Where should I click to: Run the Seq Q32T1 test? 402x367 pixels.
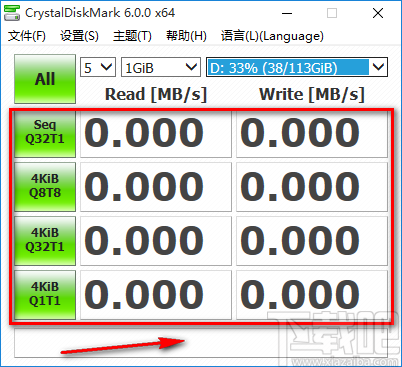(x=45, y=134)
